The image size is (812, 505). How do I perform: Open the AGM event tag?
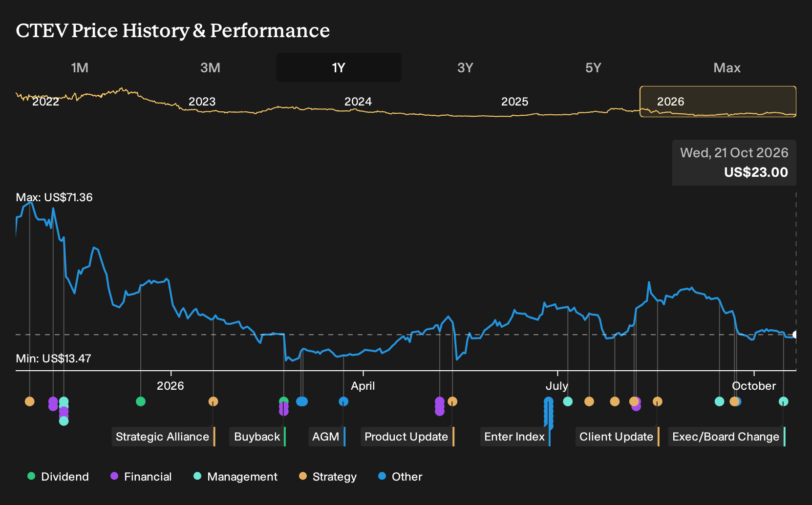pos(327,437)
